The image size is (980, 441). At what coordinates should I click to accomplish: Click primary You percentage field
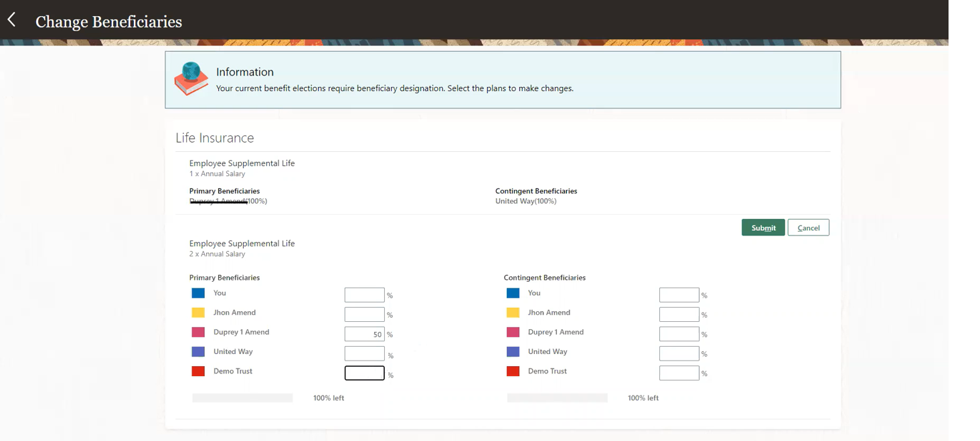(x=365, y=295)
